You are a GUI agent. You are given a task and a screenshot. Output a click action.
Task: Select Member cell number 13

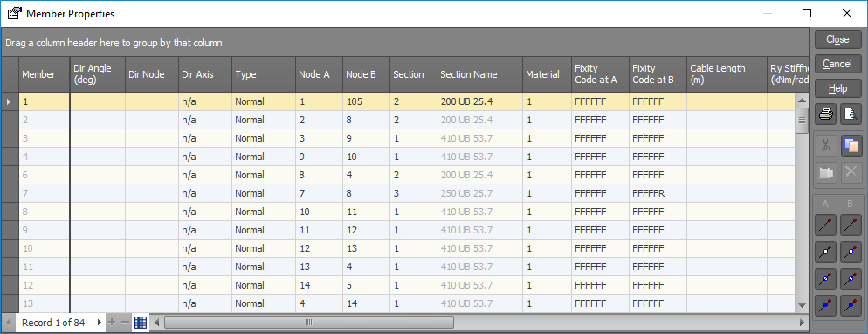click(45, 303)
